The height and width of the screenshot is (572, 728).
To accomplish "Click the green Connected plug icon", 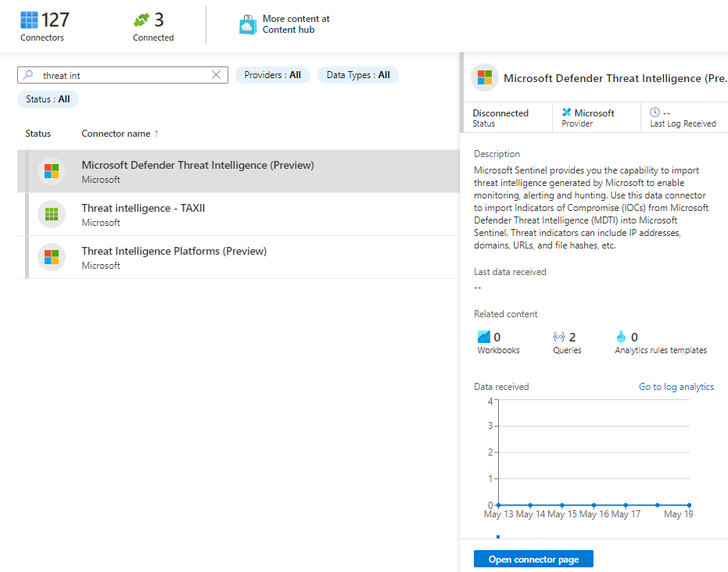I will pyautogui.click(x=142, y=20).
